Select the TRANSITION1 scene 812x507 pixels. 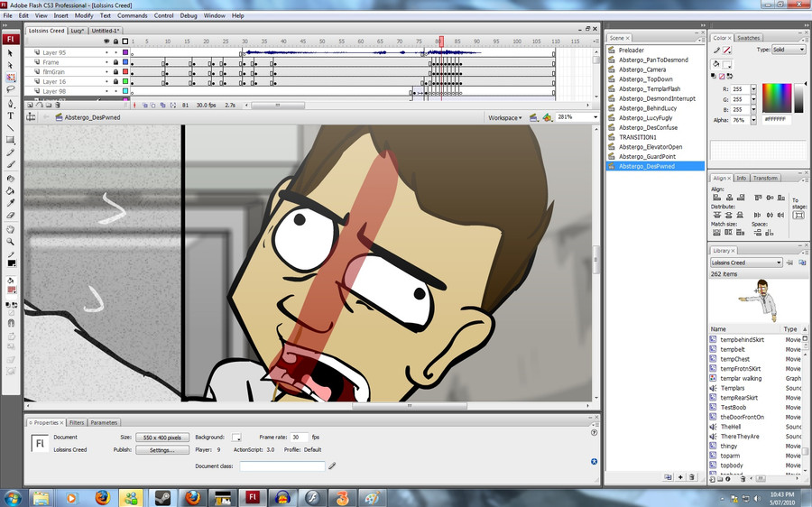coord(638,137)
